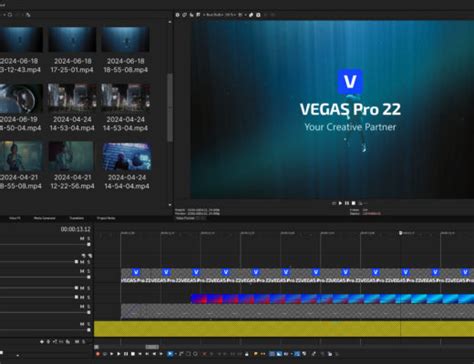Select media clip ending in 50-04.mp4

pyautogui.click(x=21, y=107)
